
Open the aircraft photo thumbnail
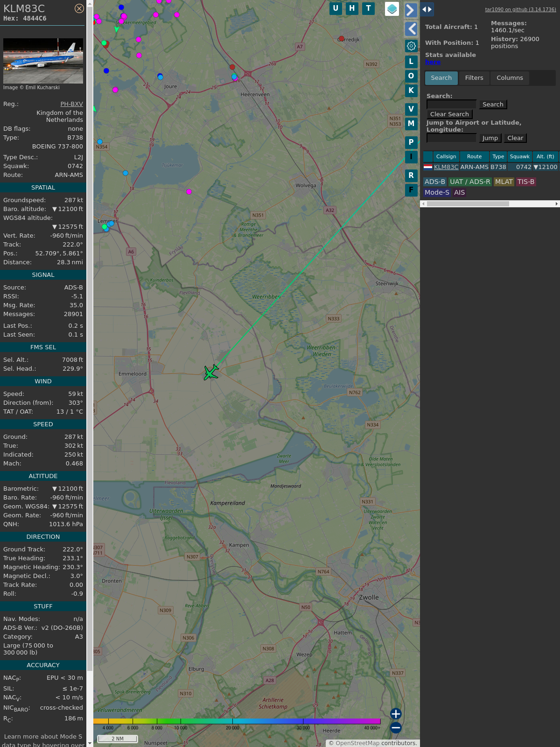click(x=43, y=61)
